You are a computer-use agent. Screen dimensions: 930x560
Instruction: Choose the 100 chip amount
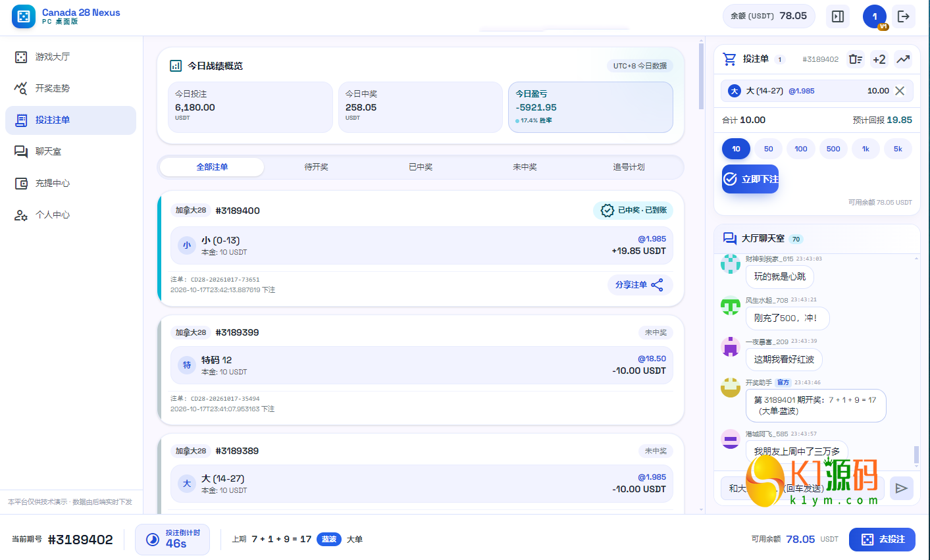(800, 149)
